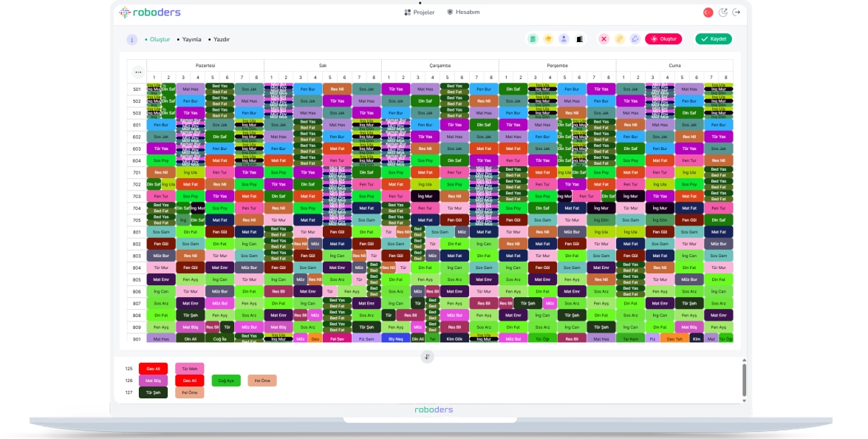Select row label 127 in bottom panel
The image size is (868, 439).
129,392
